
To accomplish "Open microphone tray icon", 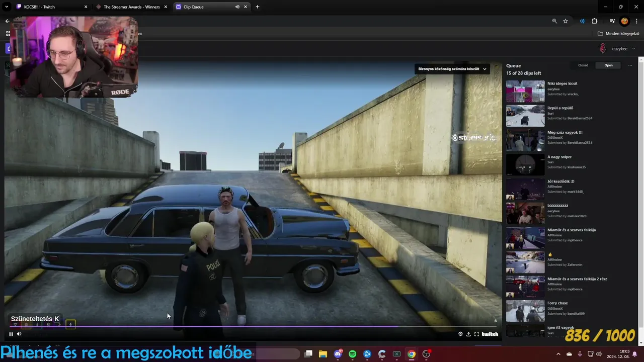I will point(580,354).
